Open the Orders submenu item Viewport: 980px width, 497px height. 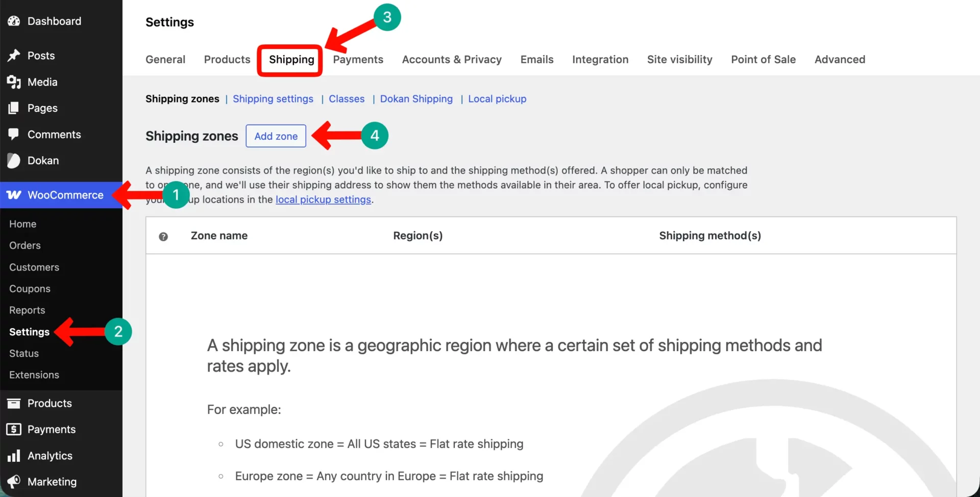[x=24, y=245]
